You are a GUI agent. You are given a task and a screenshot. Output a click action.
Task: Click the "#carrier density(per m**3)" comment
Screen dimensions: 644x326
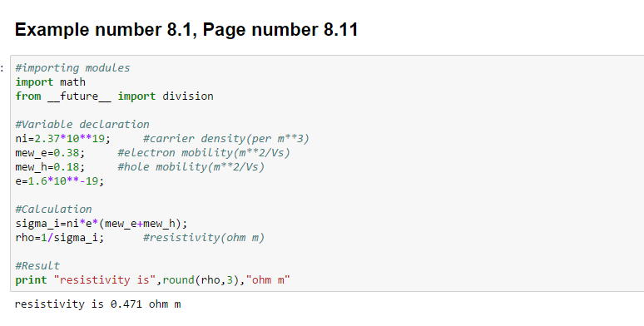point(225,139)
